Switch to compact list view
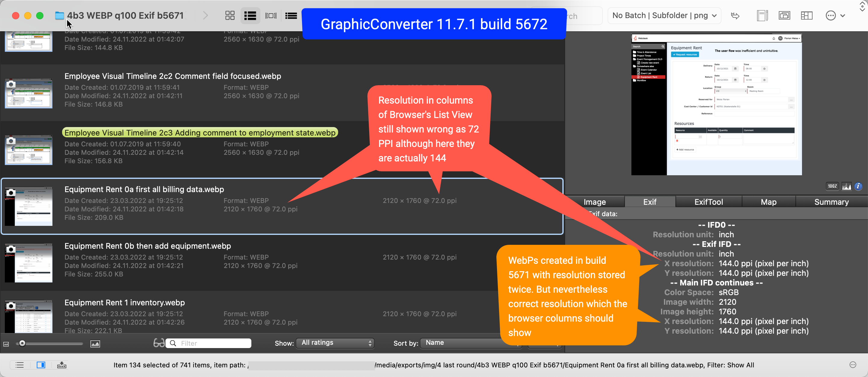Image resolution: width=868 pixels, height=377 pixels. pyautogui.click(x=291, y=15)
